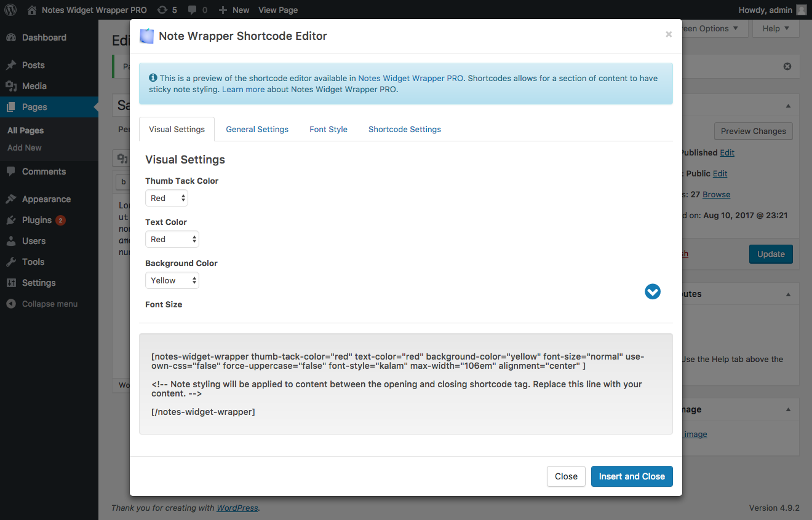Screen dimensions: 812x520
Task: Click the Insert and Close button
Action: click(x=632, y=476)
